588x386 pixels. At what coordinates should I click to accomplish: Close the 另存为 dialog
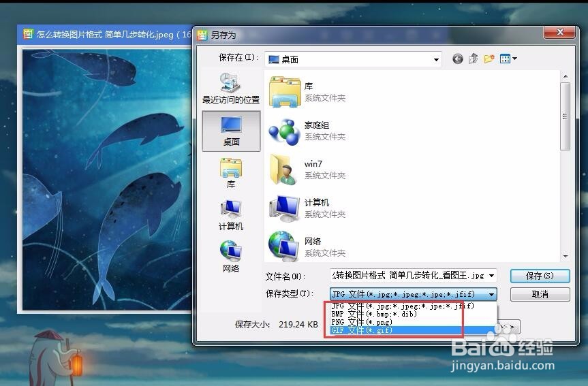point(559,32)
